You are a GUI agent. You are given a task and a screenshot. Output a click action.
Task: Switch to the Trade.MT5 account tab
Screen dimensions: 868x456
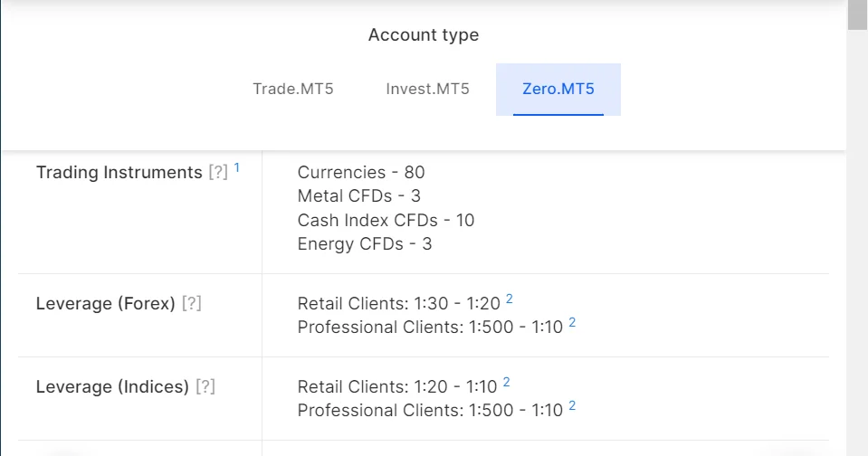pyautogui.click(x=293, y=89)
